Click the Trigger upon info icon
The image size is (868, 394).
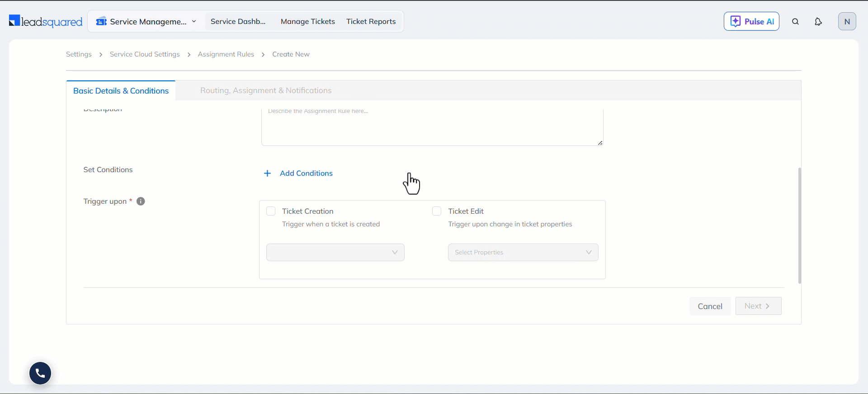click(x=141, y=202)
